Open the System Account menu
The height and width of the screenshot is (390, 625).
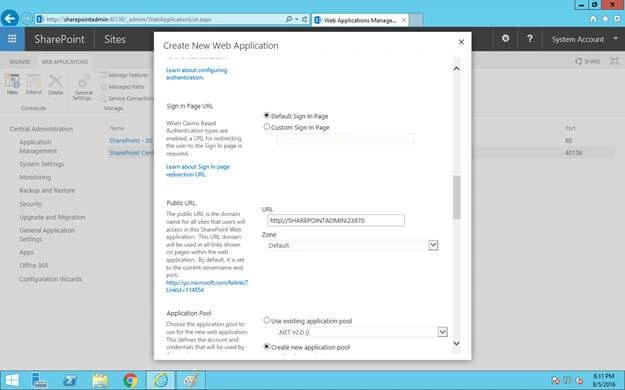click(584, 39)
